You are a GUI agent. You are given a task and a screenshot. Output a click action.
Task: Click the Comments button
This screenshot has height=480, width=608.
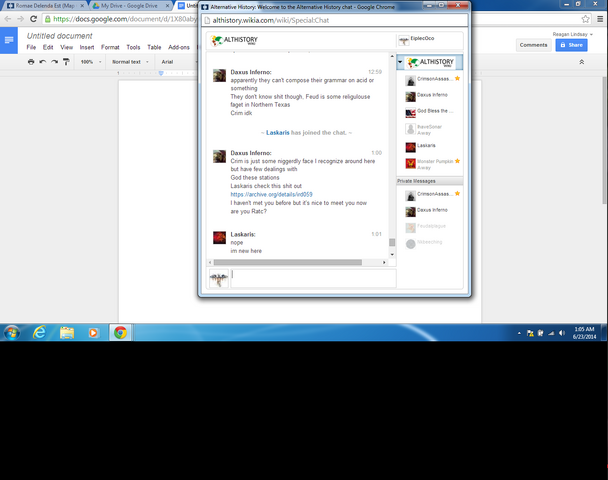point(533,45)
